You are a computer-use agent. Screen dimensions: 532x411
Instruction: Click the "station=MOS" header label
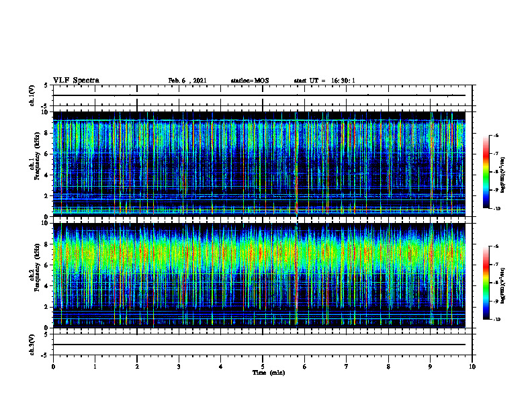[250, 81]
